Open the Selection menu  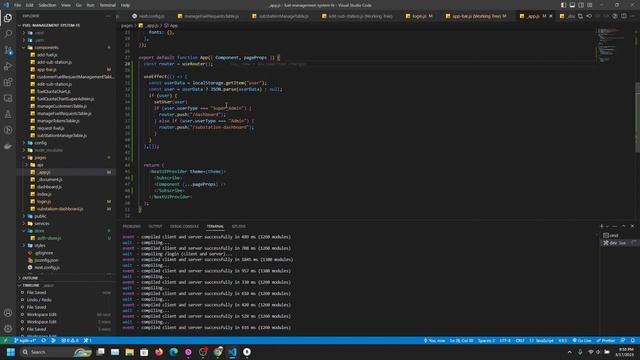pos(47,5)
